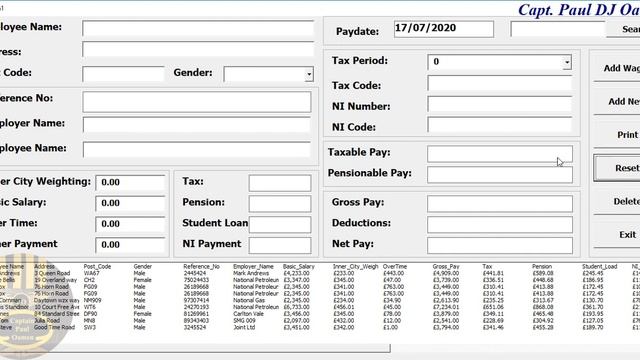Click the SMG 009 employer cell

point(244,321)
